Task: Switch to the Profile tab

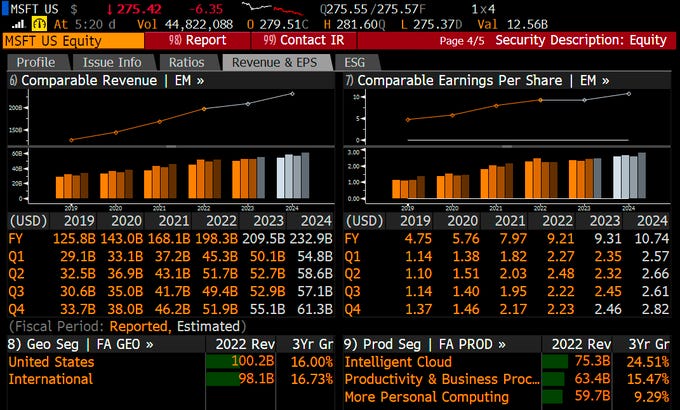Action: (36, 62)
